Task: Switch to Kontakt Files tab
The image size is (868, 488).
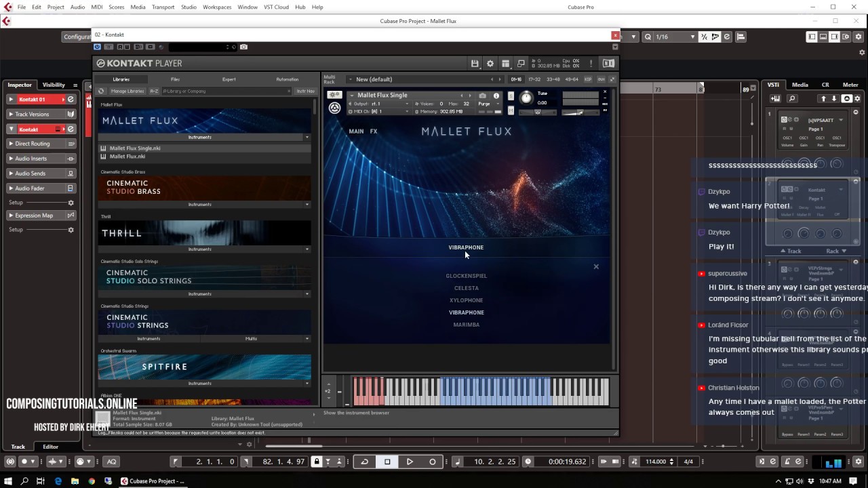Action: coord(175,79)
